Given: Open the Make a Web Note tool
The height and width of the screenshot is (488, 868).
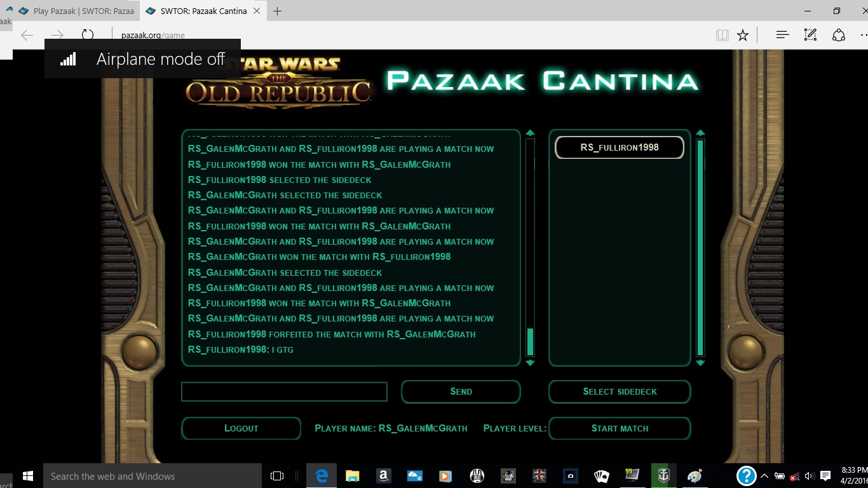Looking at the screenshot, I should (x=810, y=35).
